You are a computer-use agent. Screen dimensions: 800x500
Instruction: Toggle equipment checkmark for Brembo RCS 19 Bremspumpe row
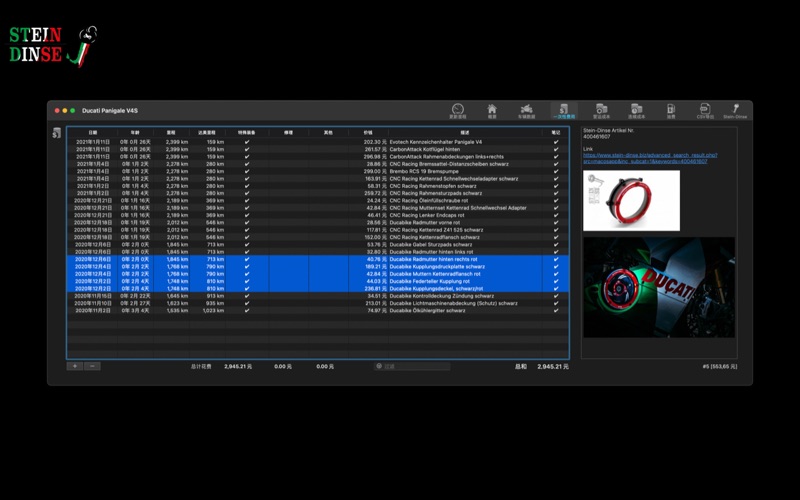(x=247, y=171)
